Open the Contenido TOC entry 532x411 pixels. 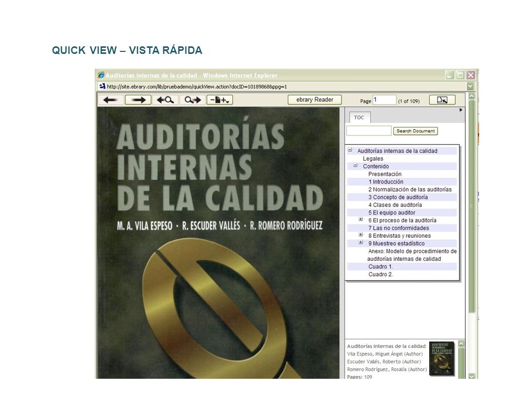coord(376,166)
